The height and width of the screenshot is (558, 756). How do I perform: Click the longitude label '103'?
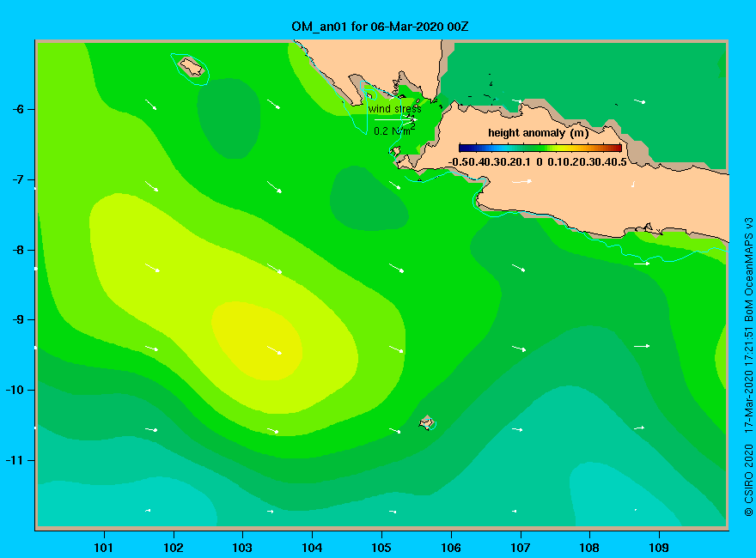click(242, 548)
